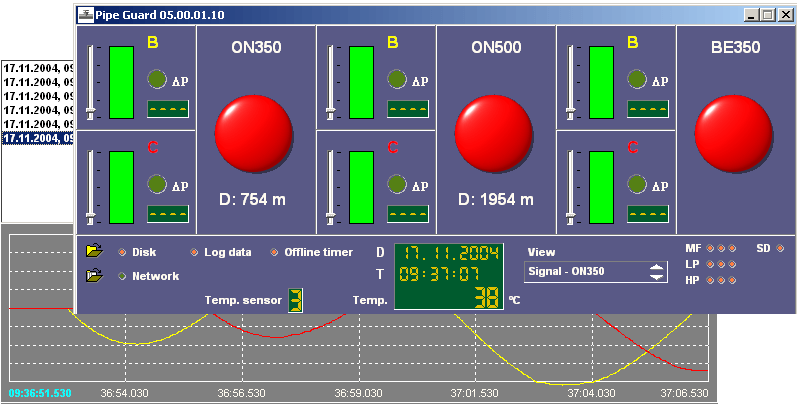Screen dimensions: 800x406
Task: Click ON500 channel C ΔP round lamp
Action: [397, 184]
